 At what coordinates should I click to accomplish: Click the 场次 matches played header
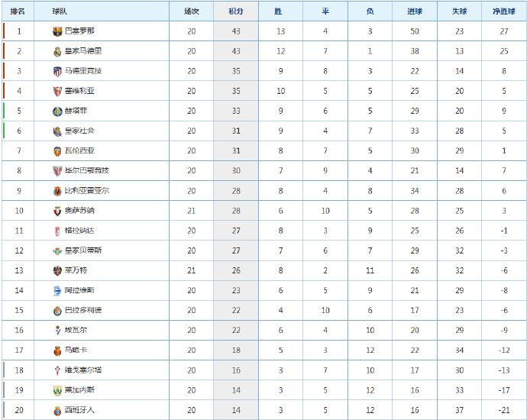point(191,11)
